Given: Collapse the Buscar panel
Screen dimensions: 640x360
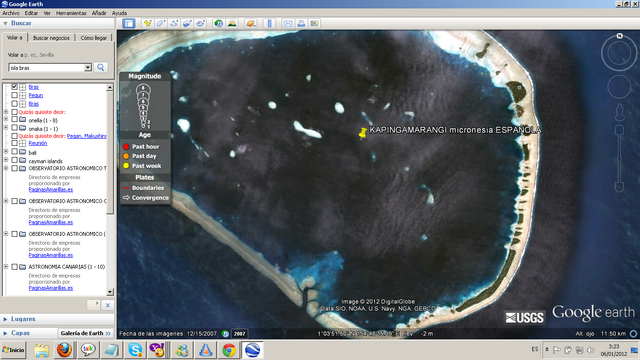Looking at the screenshot, I should 5,23.
